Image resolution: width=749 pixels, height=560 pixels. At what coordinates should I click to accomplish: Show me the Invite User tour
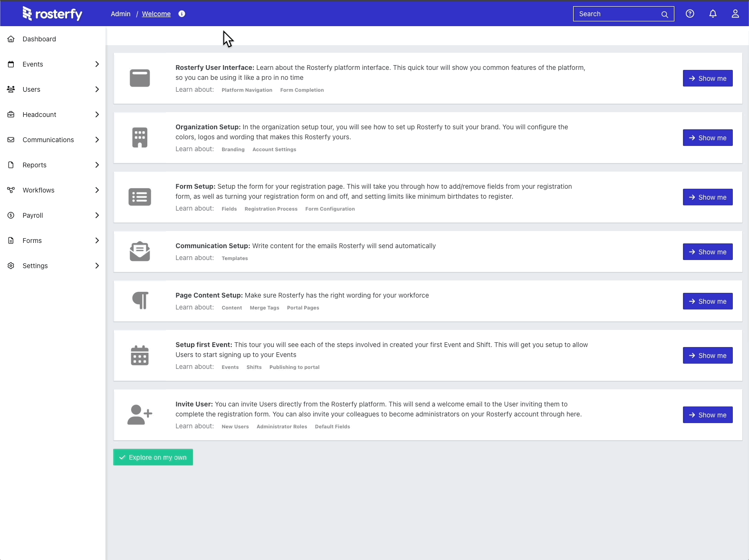708,415
